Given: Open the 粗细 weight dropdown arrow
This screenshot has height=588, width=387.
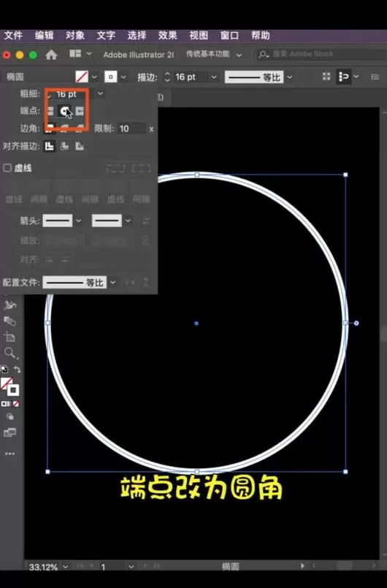Looking at the screenshot, I should click(100, 93).
